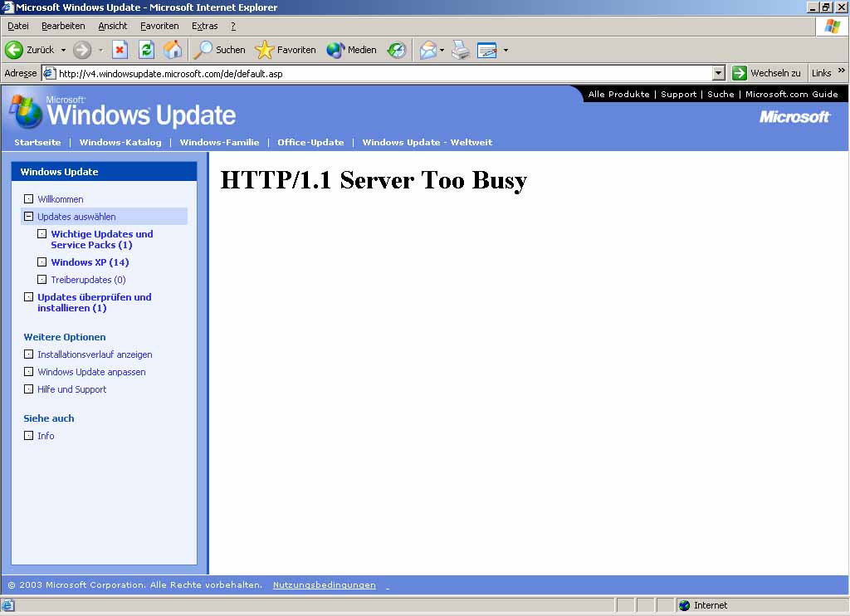This screenshot has height=616, width=850.
Task: Go to the Home page icon
Action: [x=173, y=50]
